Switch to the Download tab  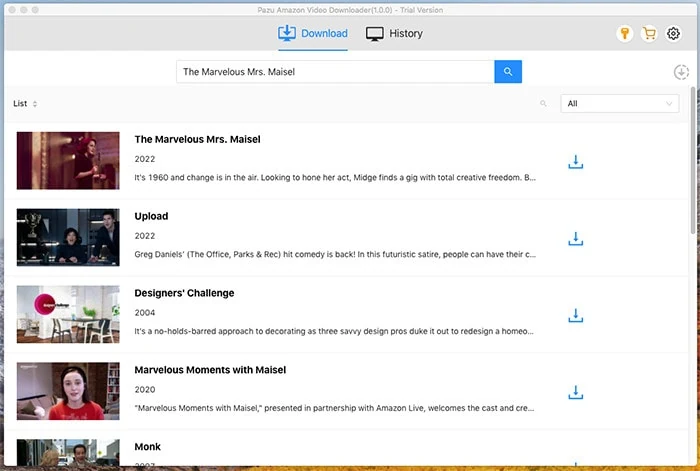click(x=313, y=33)
